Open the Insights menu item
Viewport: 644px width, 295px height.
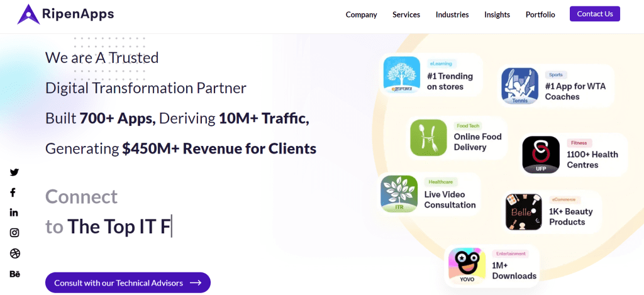tap(497, 14)
